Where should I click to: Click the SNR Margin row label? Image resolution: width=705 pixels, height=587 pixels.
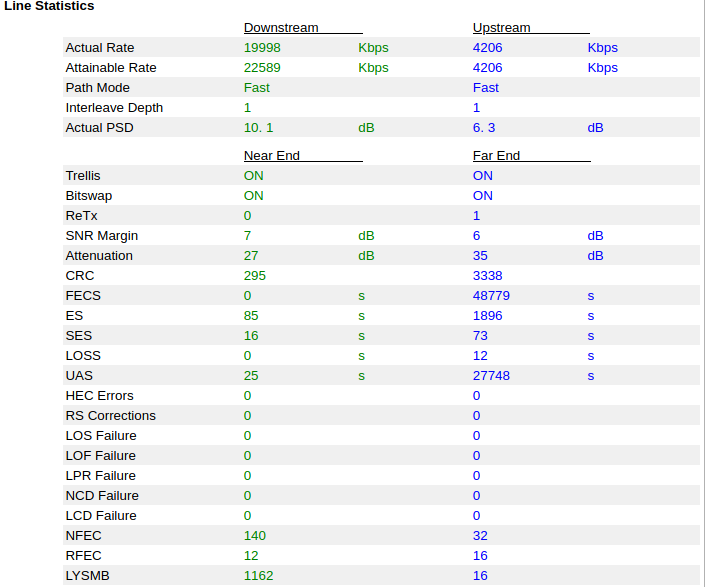click(101, 236)
